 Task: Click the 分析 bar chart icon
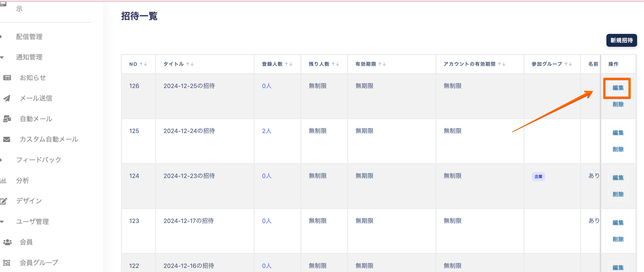[x=3, y=180]
